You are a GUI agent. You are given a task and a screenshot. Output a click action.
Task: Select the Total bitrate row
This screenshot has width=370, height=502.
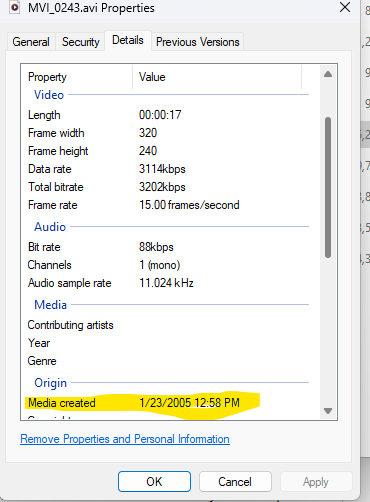point(168,187)
